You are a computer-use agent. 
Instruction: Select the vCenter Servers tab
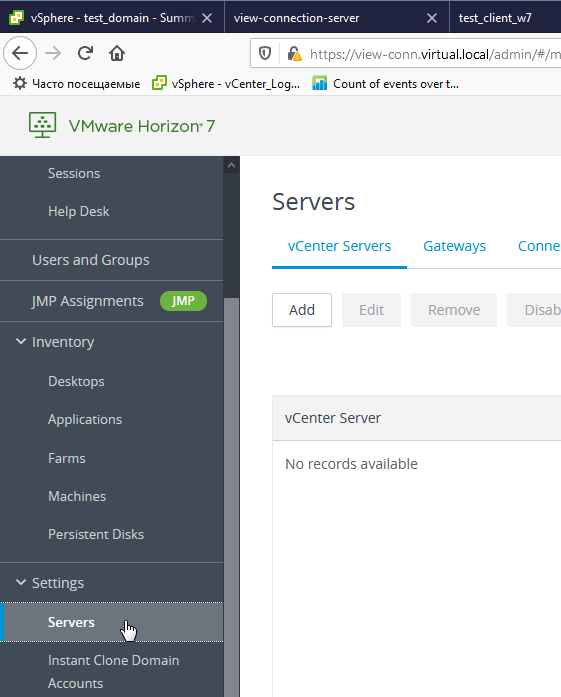[339, 246]
